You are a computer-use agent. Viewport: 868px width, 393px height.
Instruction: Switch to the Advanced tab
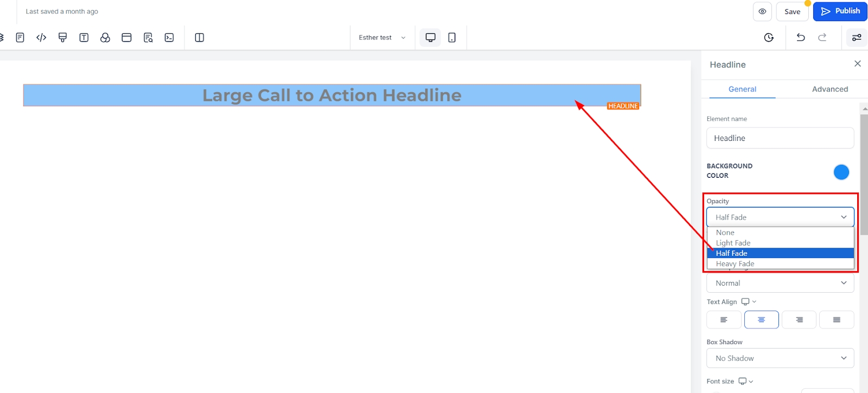pyautogui.click(x=829, y=89)
